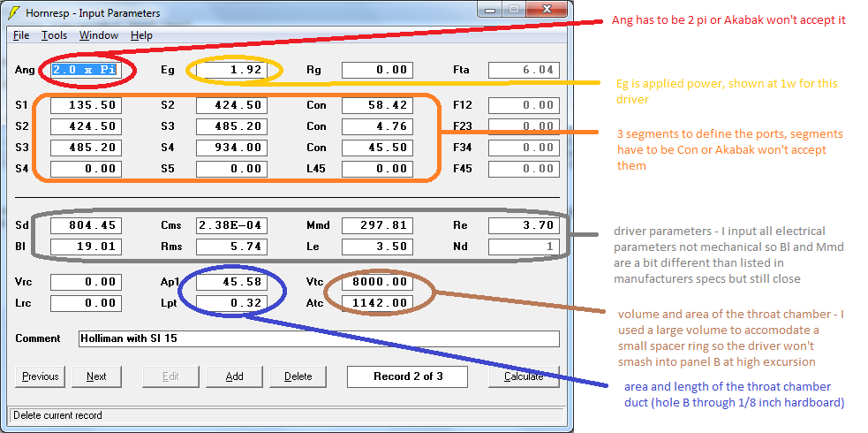The image size is (868, 433).
Task: Click the S1 field with 135.50
Action: (86, 105)
